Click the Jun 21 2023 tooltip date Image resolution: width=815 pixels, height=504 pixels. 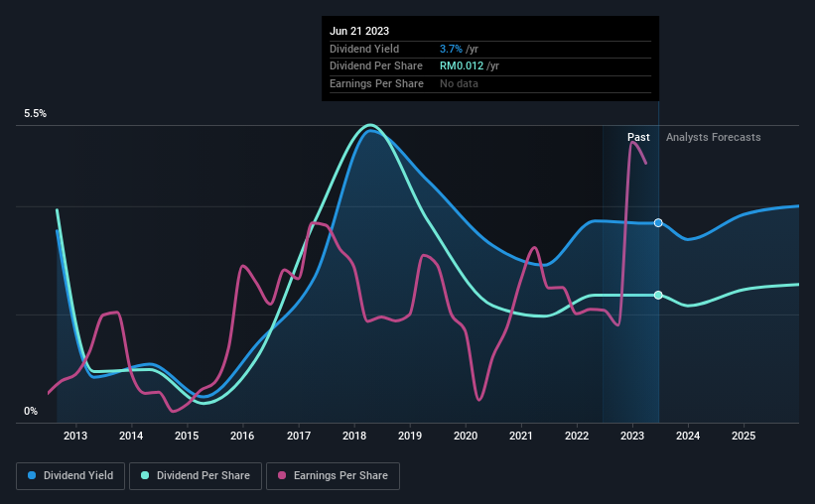tap(359, 31)
